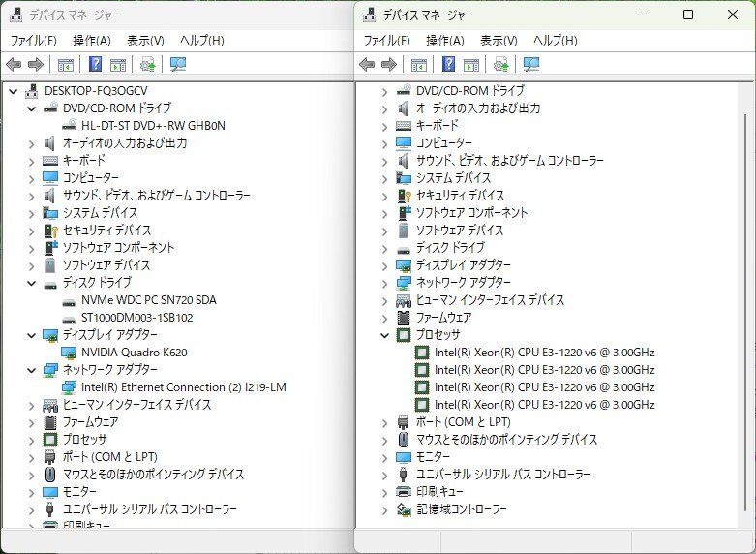Click Update driver icon in left window toolbar
The image size is (756, 554).
pos(147,64)
